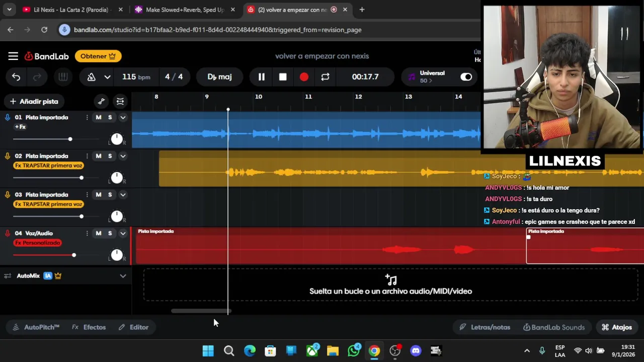Select the microphone icon of track 03

point(8,195)
